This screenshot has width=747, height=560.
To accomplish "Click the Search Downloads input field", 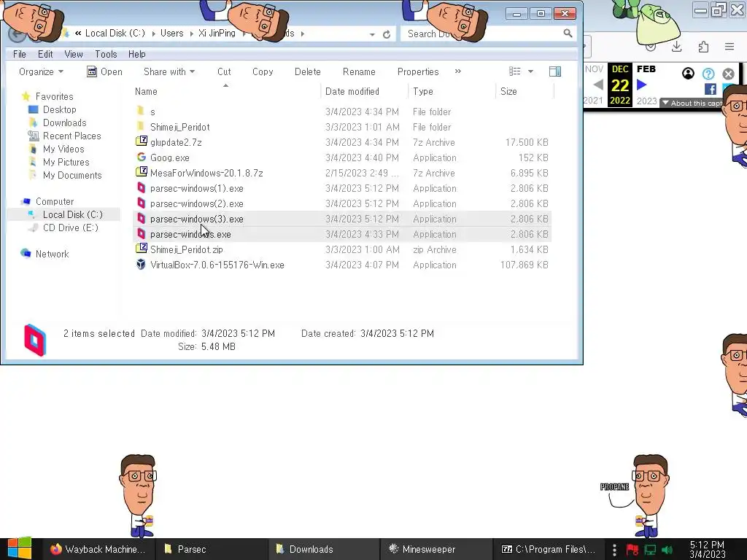I will 481,34.
